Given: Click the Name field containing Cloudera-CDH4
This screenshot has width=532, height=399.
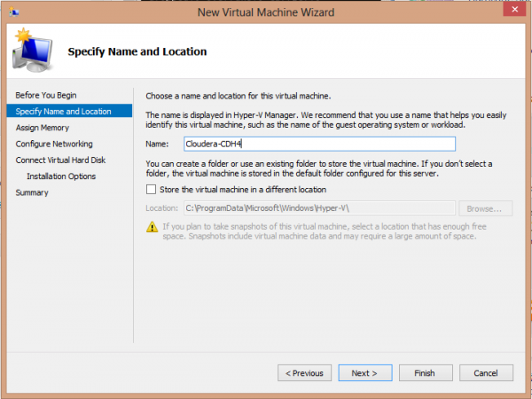Looking at the screenshot, I should (x=319, y=144).
